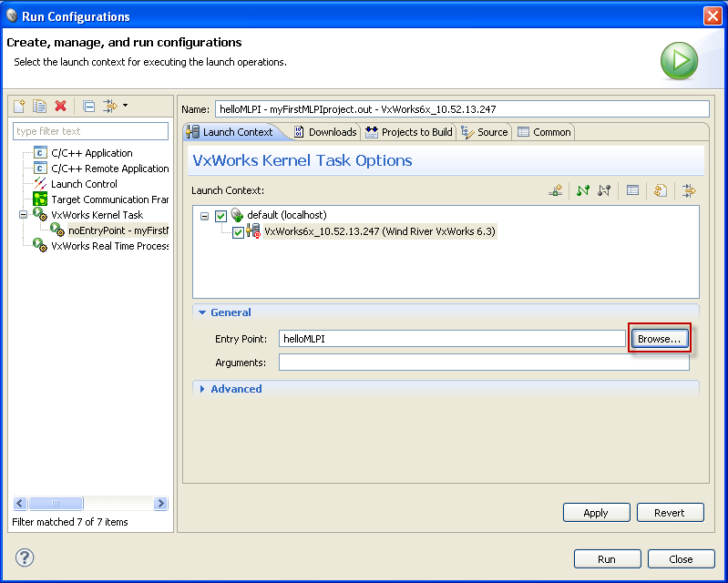Viewport: 728px width, 583px height.
Task: Click the Target Communication Framework icon
Action: [40, 199]
